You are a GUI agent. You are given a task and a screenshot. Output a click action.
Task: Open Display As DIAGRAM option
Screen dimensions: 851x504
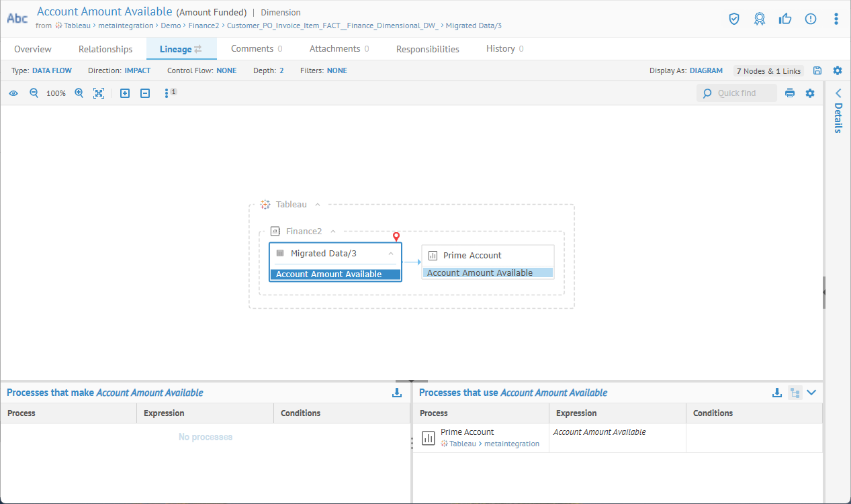(x=706, y=70)
